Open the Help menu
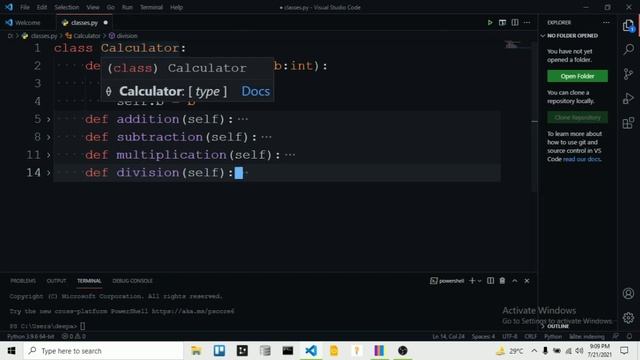 (176, 7)
